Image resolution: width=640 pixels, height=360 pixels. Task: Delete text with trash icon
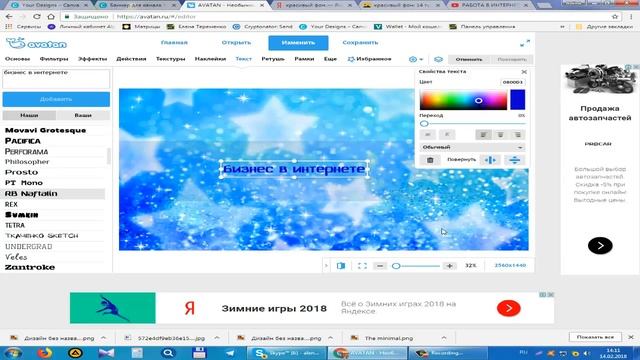coord(430,160)
